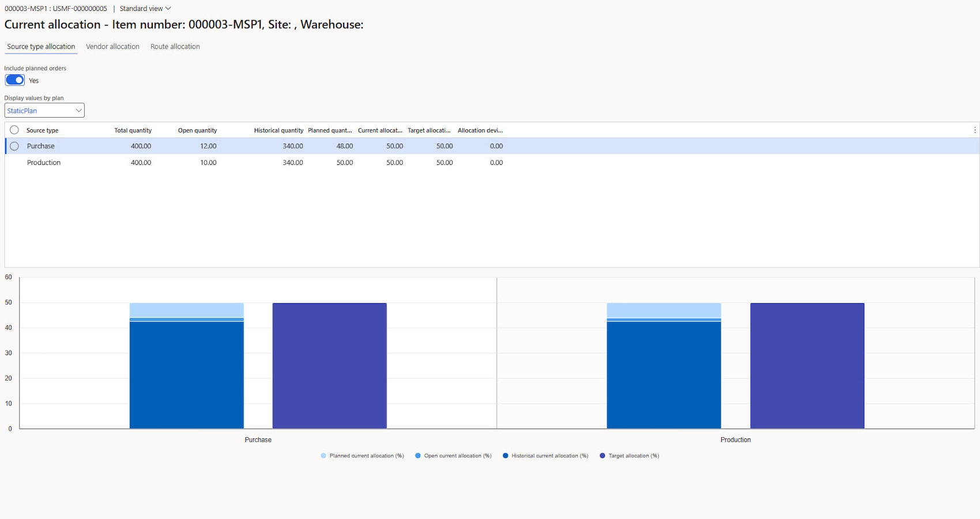Viewport: 980px width, 519px height.
Task: Open the Route allocation tab
Action: [175, 47]
